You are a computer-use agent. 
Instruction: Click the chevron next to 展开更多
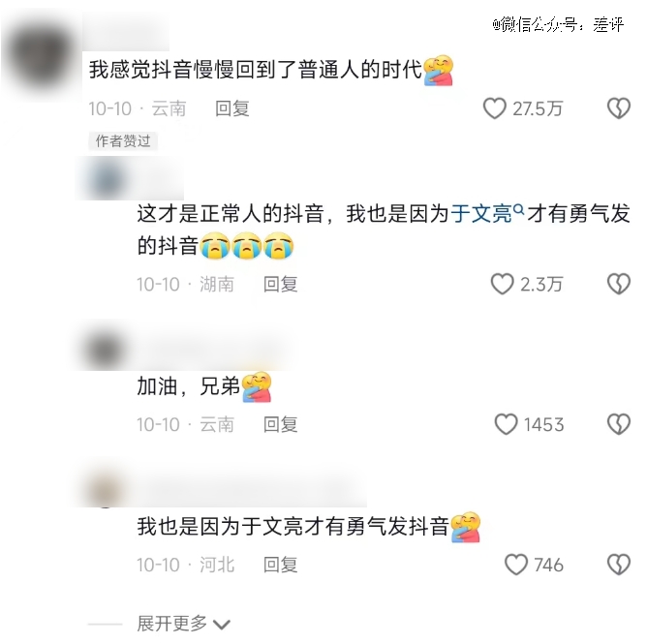[x=222, y=625]
